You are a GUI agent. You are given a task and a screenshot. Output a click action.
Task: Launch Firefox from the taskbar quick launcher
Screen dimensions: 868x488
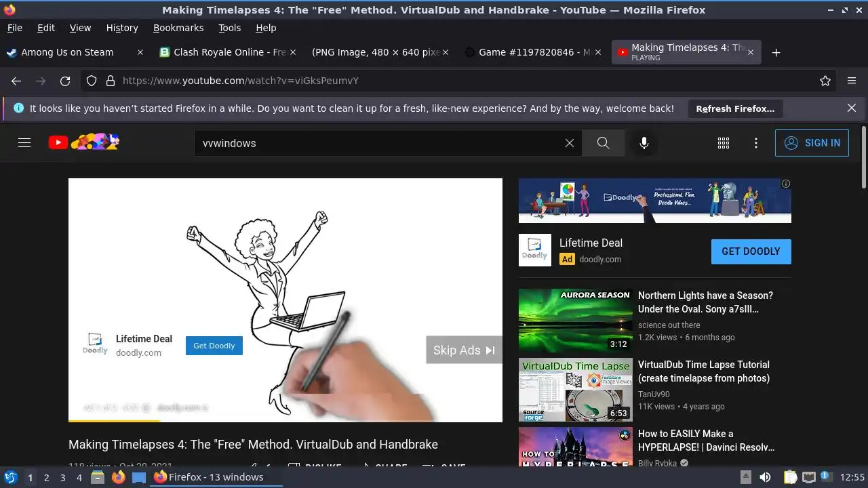point(119,477)
